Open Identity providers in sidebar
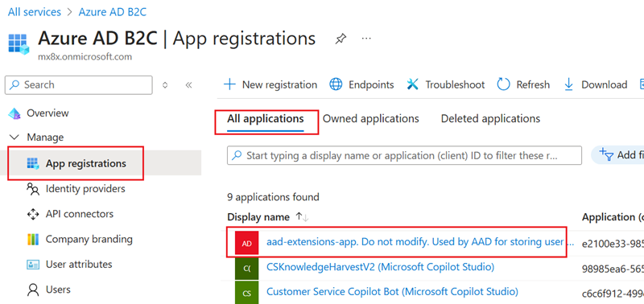 tap(85, 189)
